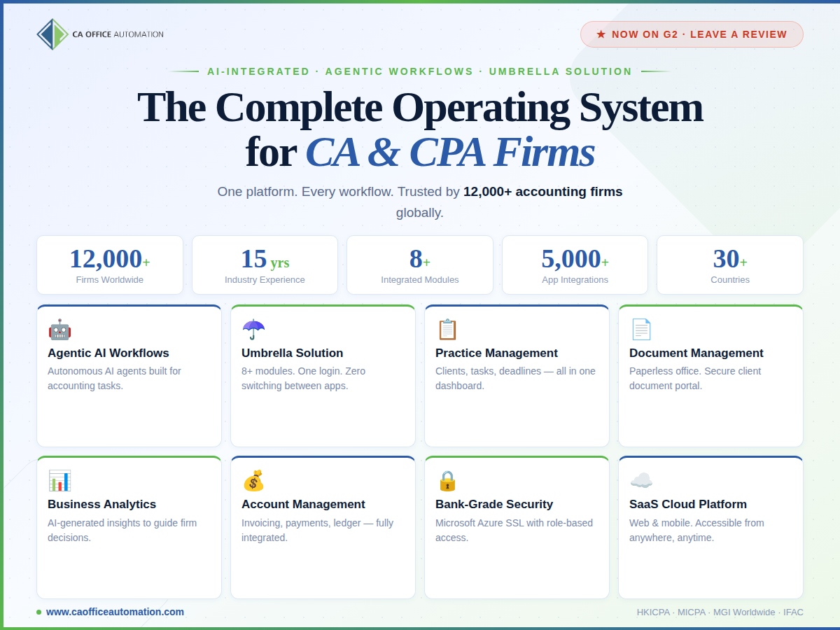This screenshot has height=630, width=840.
Task: Click the robot icon for Agentic AI Workflows
Action: coord(59,330)
